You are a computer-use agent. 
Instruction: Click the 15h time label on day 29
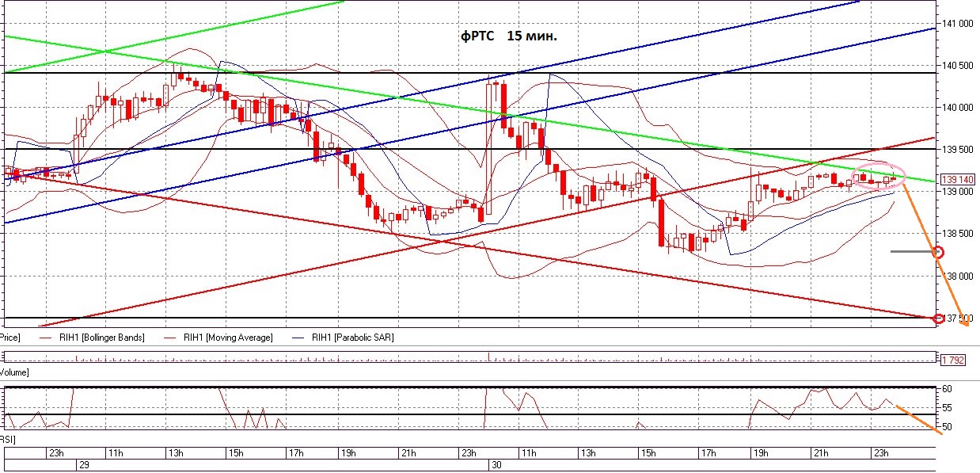(235, 454)
